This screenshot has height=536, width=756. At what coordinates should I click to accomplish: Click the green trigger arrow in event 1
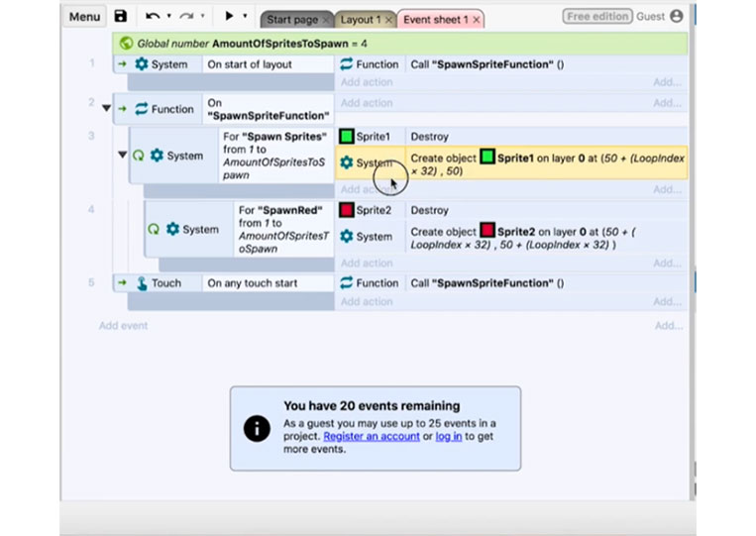click(123, 64)
